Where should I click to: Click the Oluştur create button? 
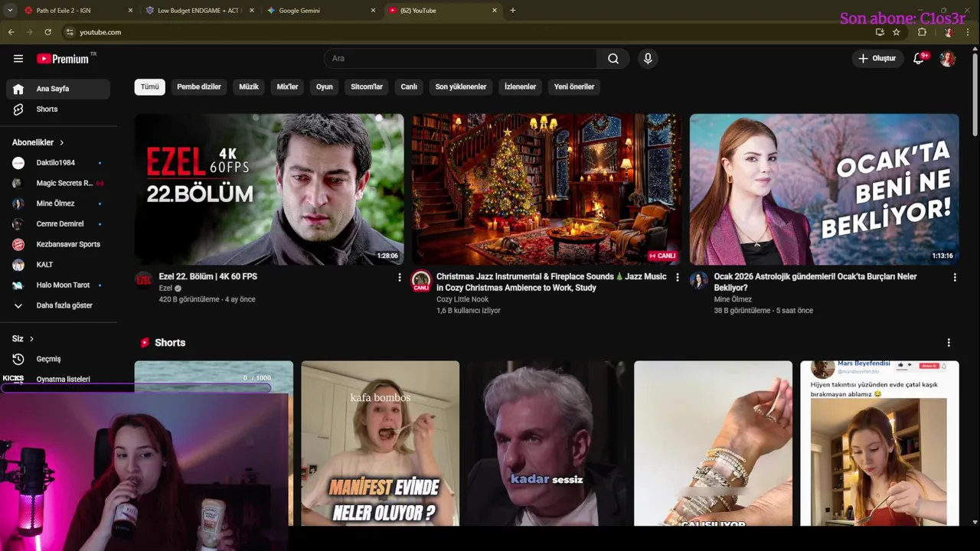pos(877,58)
